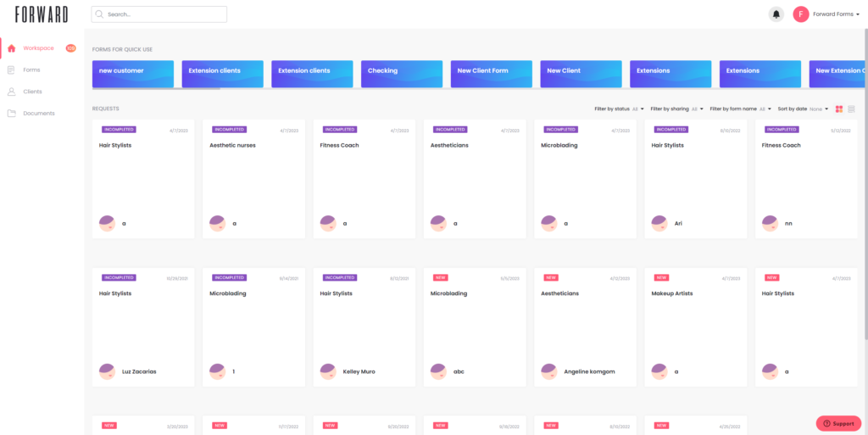Viewport: 868px width, 435px height.
Task: Click the avatar beside Luz Zacarias
Action: coord(107,371)
